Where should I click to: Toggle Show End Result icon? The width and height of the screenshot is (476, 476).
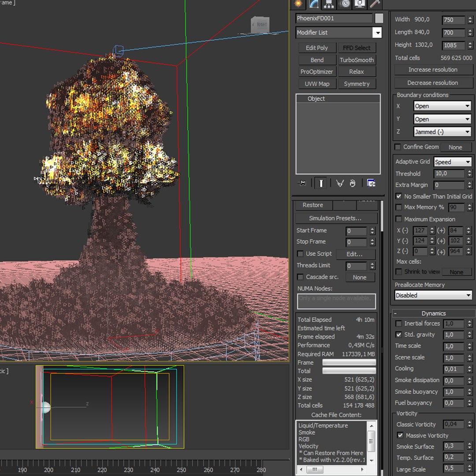[321, 183]
